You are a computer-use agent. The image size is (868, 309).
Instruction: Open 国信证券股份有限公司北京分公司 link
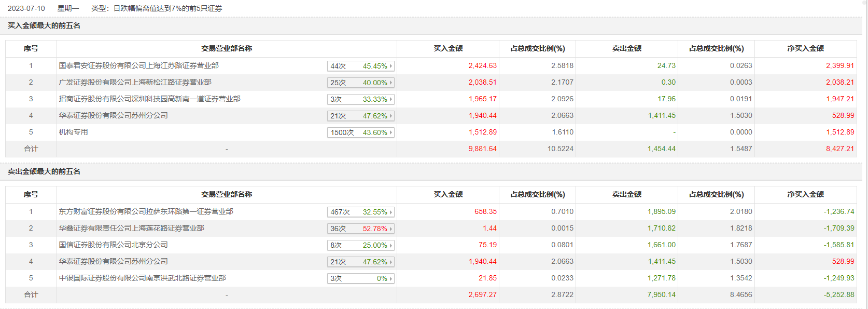point(113,245)
